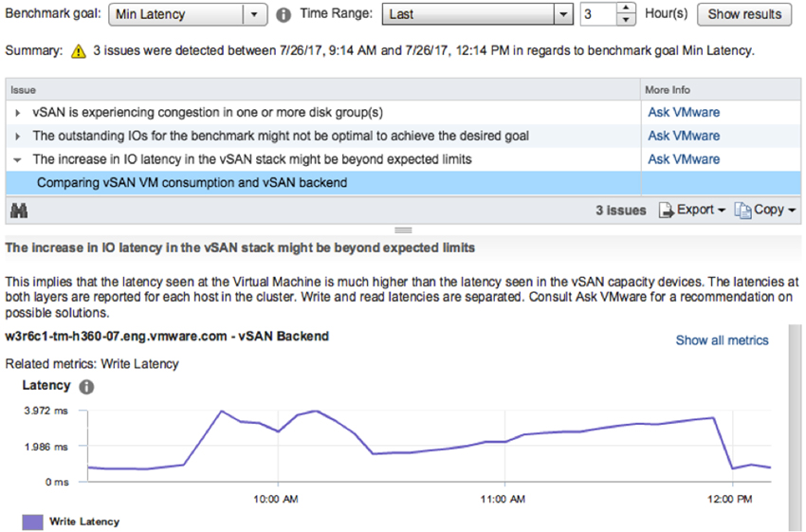Click the vertical scrollbar of the details panel
The height and width of the screenshot is (532, 806).
pos(795,427)
